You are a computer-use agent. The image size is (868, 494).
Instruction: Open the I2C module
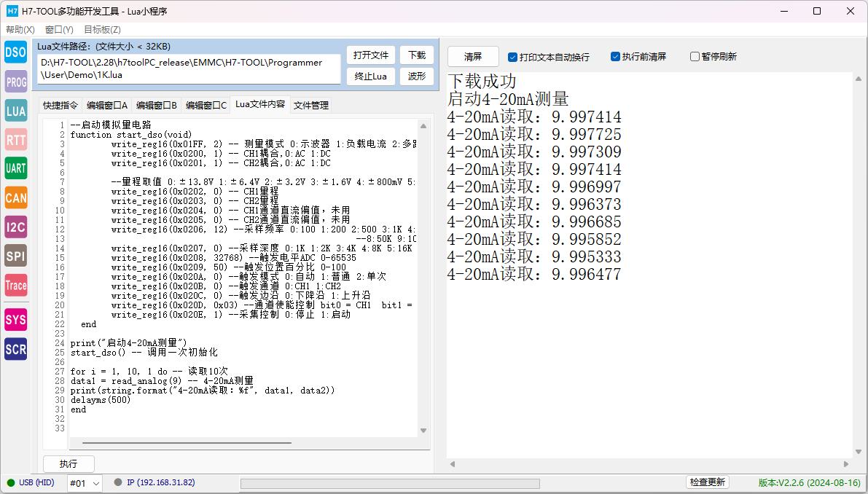point(15,227)
